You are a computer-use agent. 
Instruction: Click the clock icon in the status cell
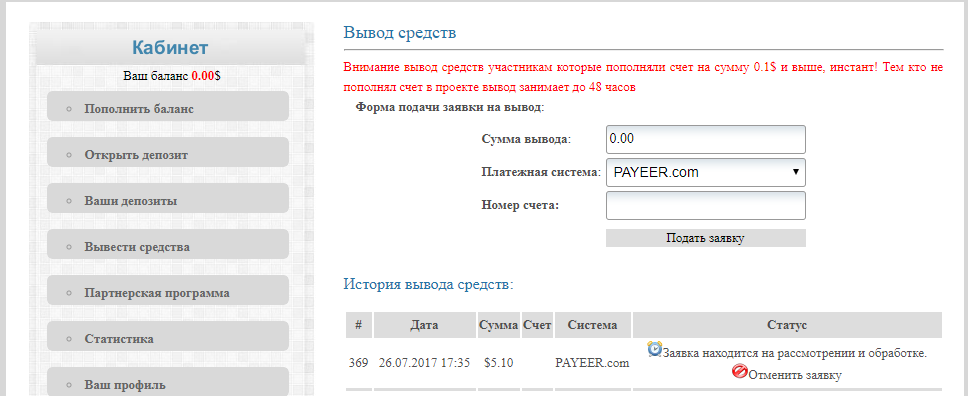[654, 349]
